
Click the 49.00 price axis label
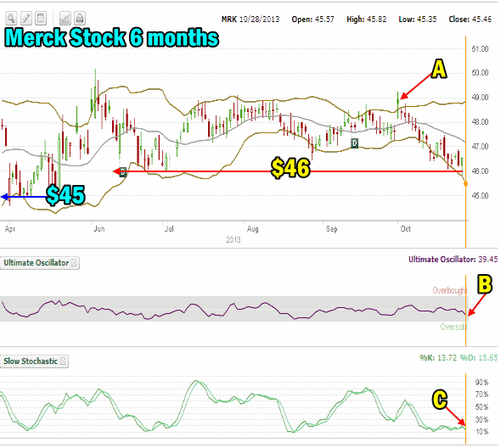pos(481,98)
